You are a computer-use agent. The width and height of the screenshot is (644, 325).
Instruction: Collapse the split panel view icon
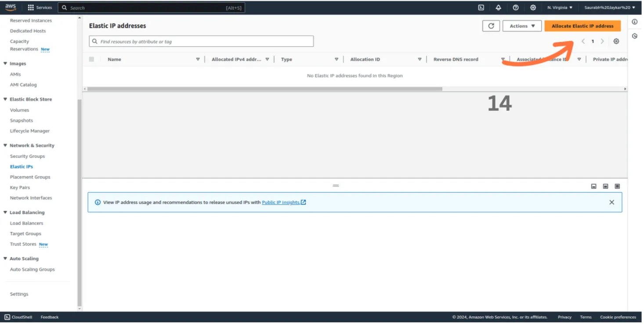pos(594,186)
